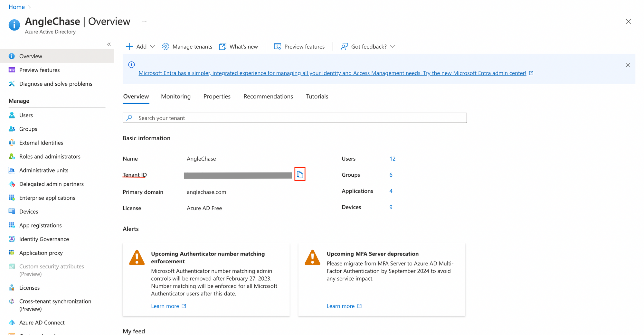Click the Application proxy icon

pyautogui.click(x=12, y=253)
